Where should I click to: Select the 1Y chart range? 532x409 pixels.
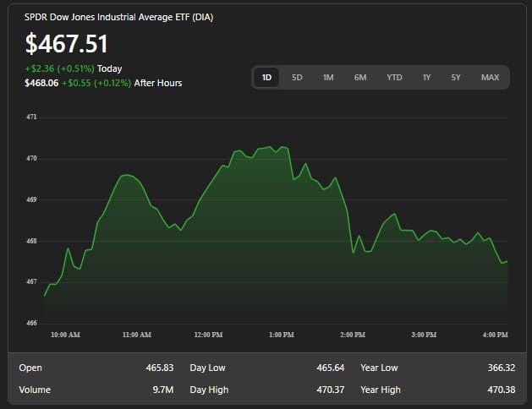[x=426, y=78]
